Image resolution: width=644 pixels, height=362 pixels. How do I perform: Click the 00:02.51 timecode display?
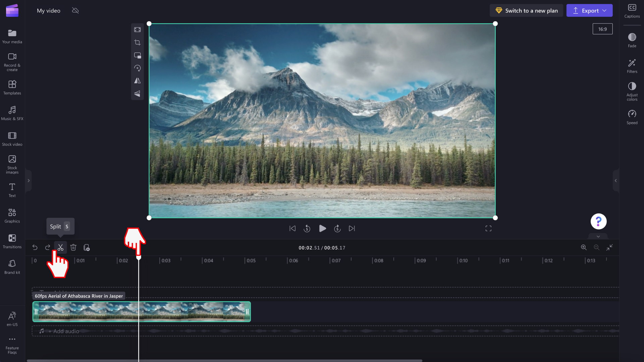(x=309, y=248)
